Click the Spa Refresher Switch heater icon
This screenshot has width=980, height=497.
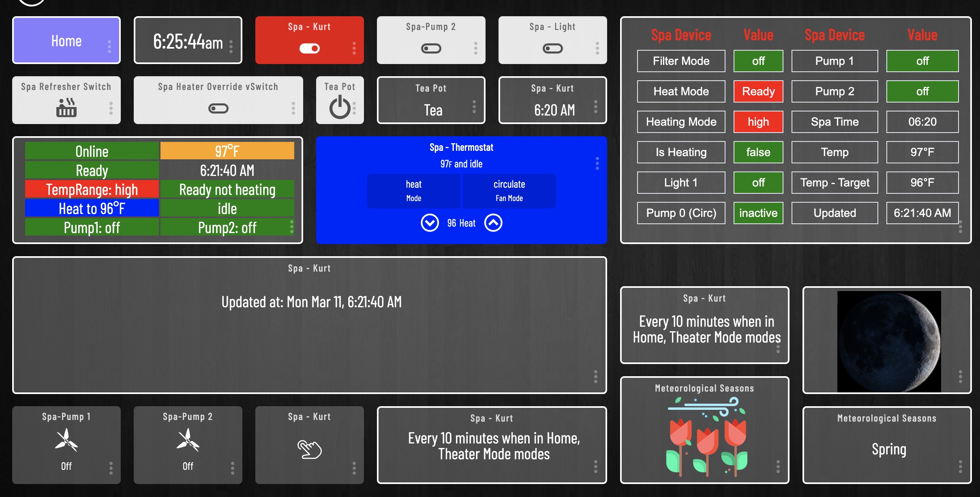point(66,107)
